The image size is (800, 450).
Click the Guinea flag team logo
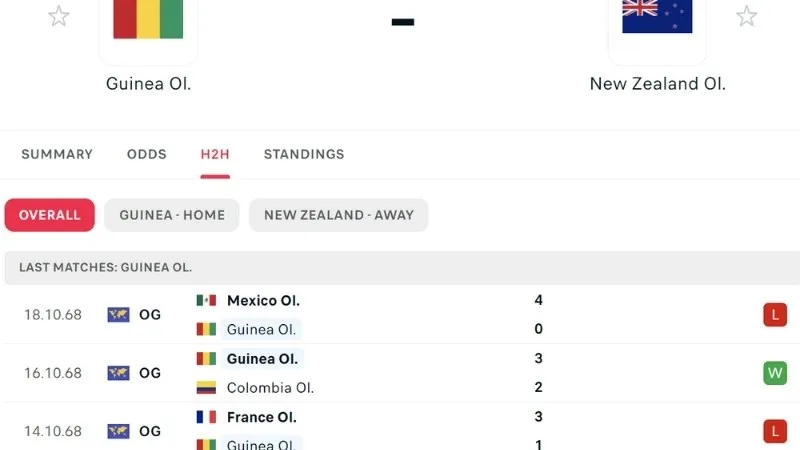click(x=148, y=20)
